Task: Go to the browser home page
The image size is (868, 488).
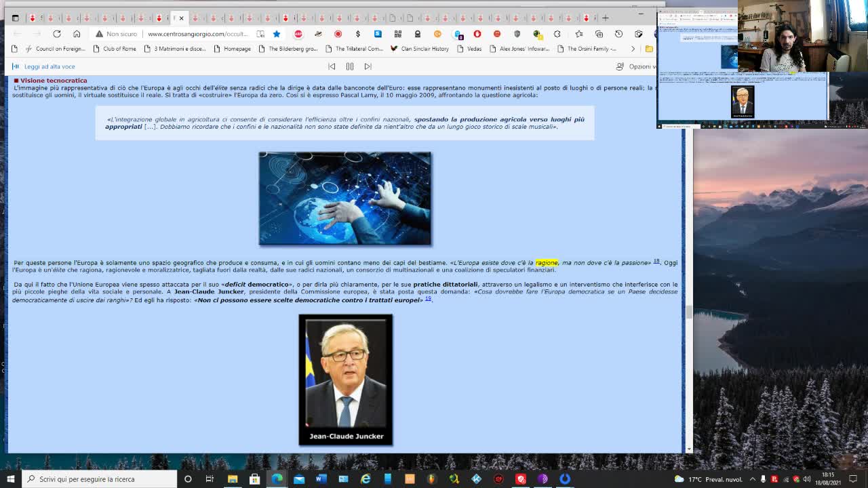Action: (77, 34)
